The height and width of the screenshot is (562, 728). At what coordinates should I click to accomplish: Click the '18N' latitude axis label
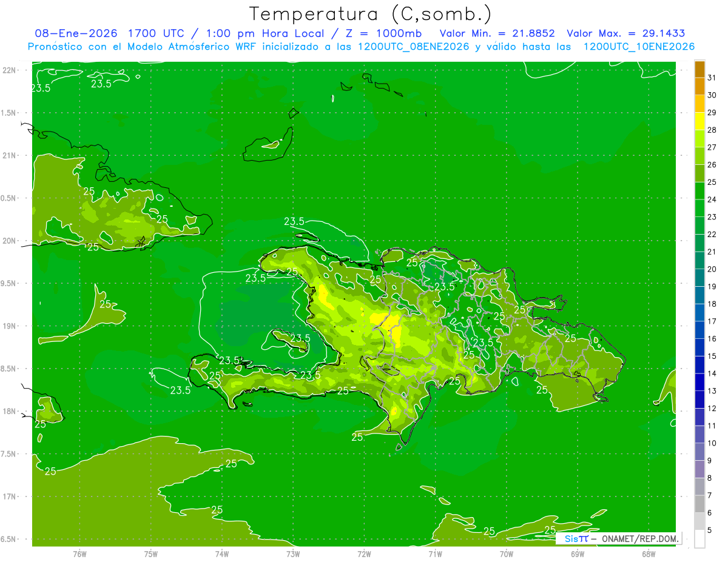[x=8, y=411]
